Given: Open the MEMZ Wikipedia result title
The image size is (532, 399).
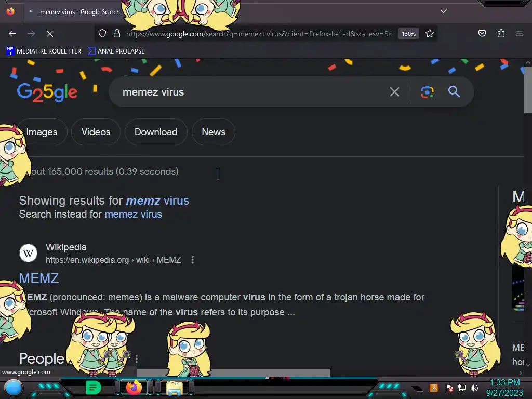Looking at the screenshot, I should click(x=39, y=278).
